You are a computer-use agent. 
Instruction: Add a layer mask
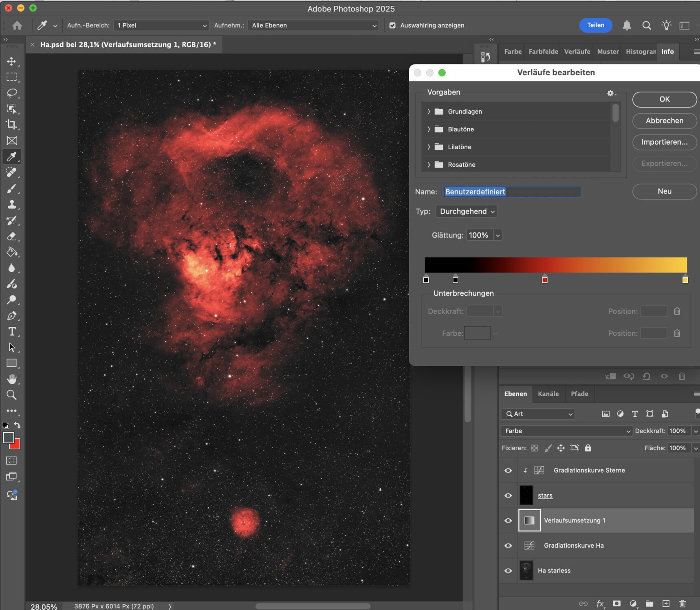[617, 603]
